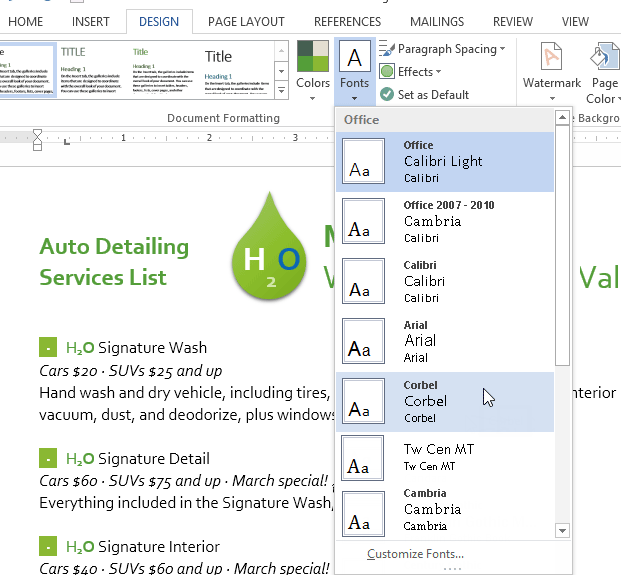Image resolution: width=621 pixels, height=575 pixels.
Task: Click the Aa preview for Tw Cen MT
Action: click(x=362, y=458)
